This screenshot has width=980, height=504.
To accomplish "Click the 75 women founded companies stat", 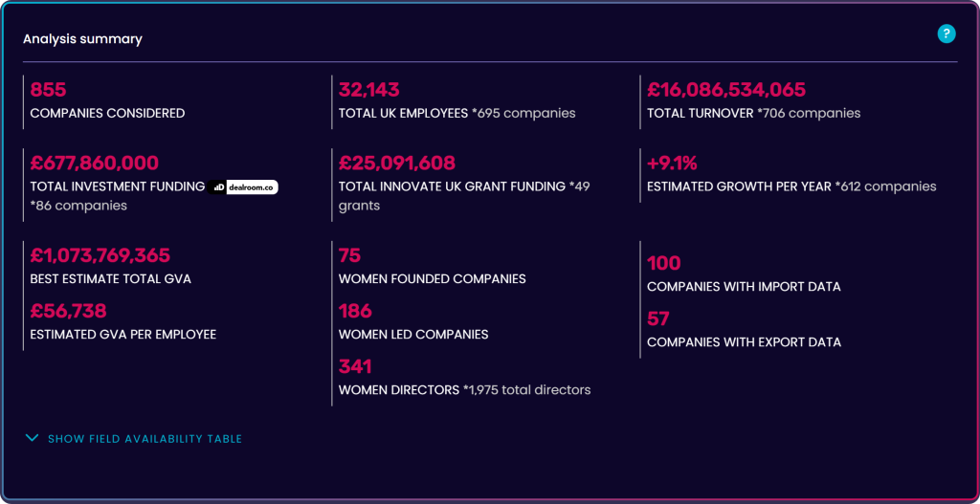I will click(x=349, y=255).
